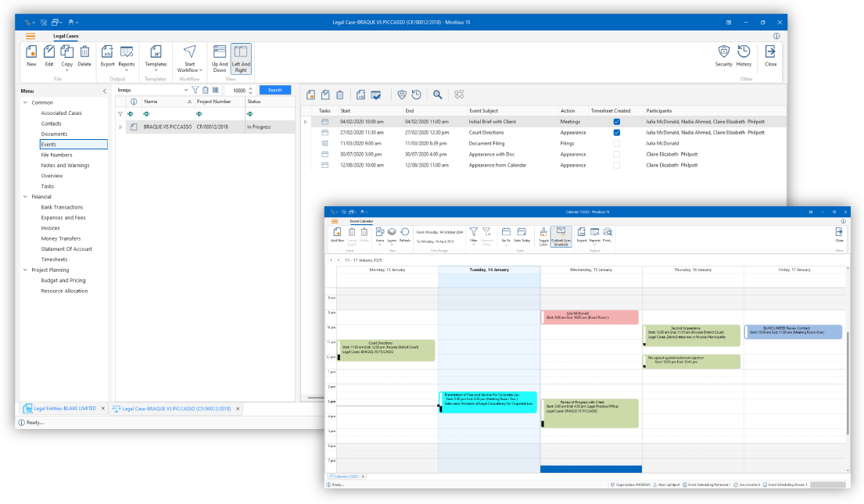
Task: Select Left And Right view layout
Action: (x=241, y=58)
